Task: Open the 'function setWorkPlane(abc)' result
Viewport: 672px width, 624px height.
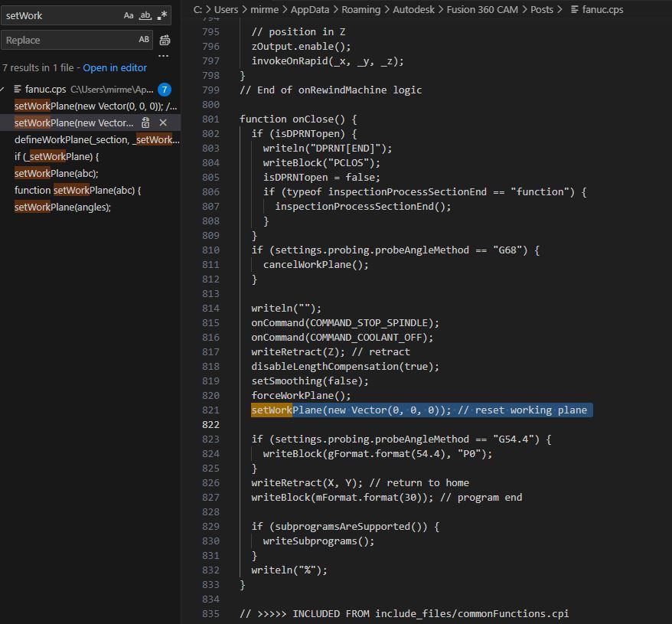Action: (78, 190)
